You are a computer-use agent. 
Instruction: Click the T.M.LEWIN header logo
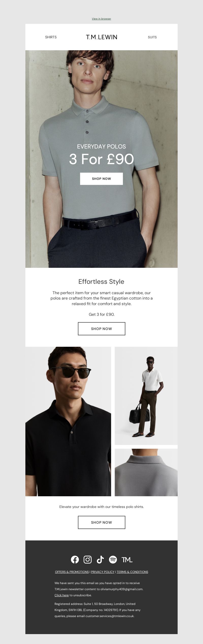click(x=101, y=37)
